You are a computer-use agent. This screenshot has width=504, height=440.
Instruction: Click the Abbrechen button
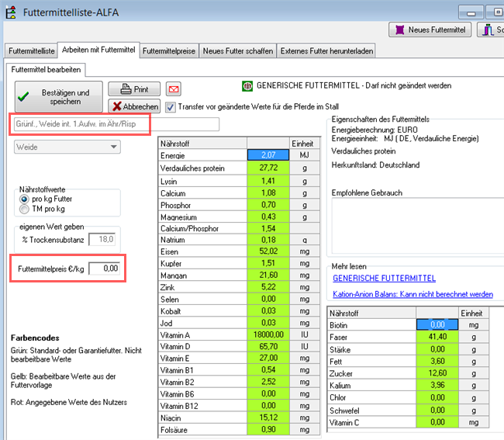coord(134,106)
